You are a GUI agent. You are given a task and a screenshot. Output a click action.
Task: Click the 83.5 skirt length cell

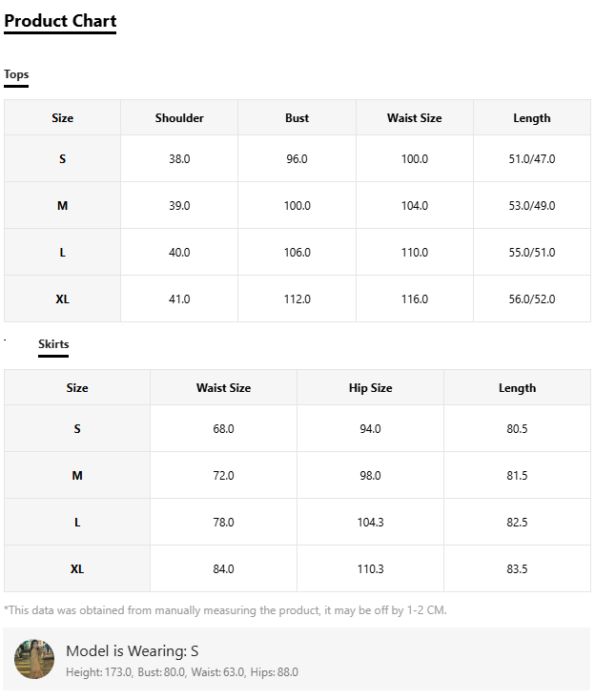[x=517, y=569]
